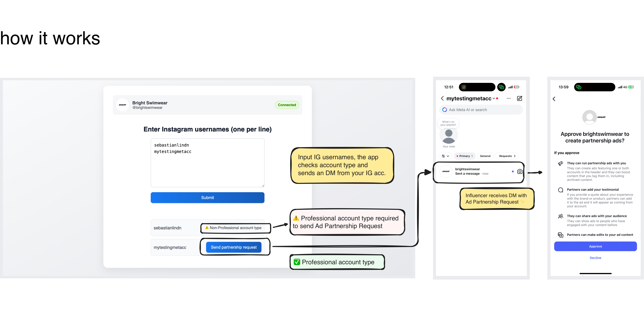Click 'They can share ads with your audience'
Viewport: 644px width, 317px height.
[x=597, y=216]
